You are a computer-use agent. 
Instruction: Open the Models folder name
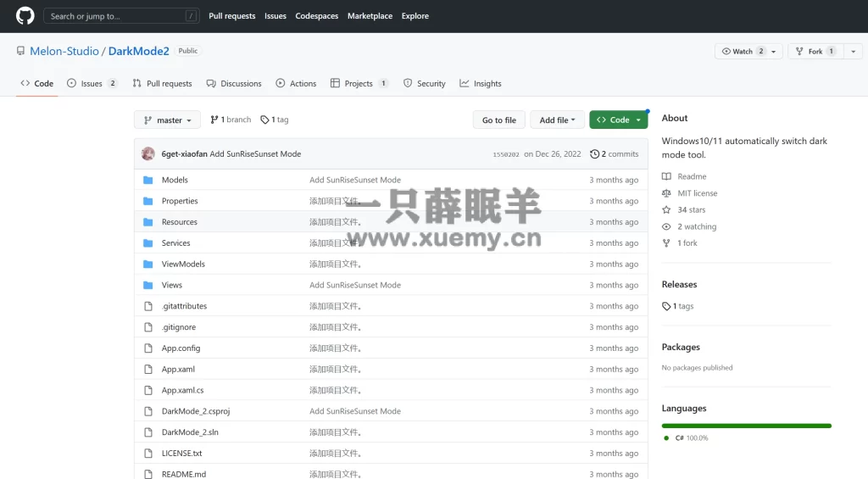(175, 180)
